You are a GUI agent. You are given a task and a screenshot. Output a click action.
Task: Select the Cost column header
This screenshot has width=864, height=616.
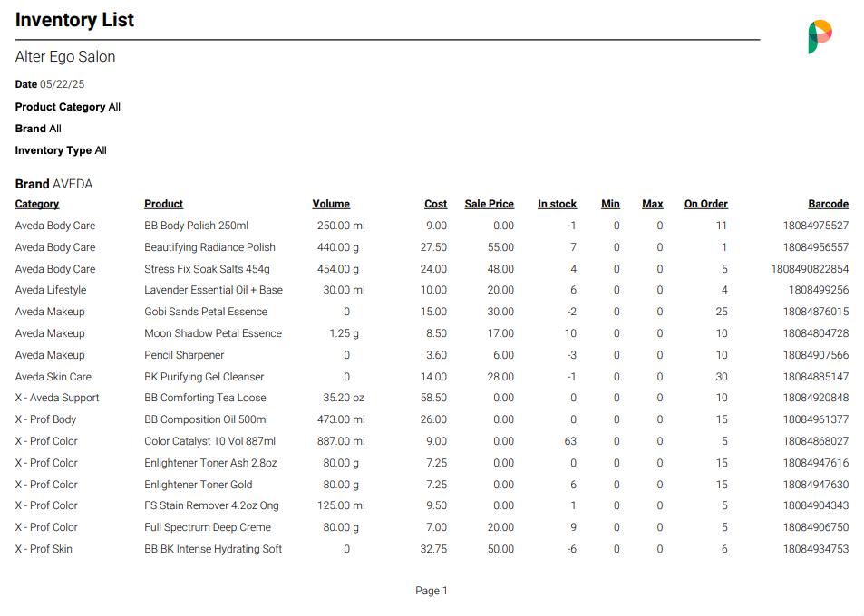(x=436, y=204)
